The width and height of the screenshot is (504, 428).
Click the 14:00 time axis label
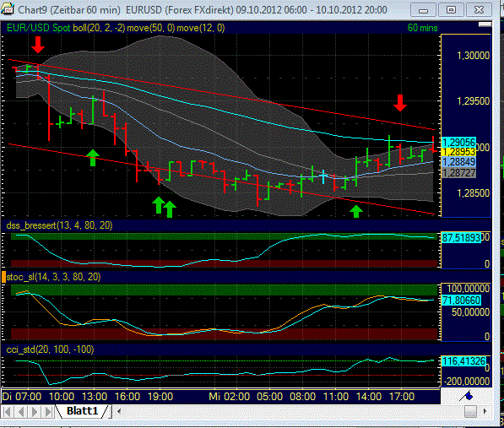coord(369,396)
